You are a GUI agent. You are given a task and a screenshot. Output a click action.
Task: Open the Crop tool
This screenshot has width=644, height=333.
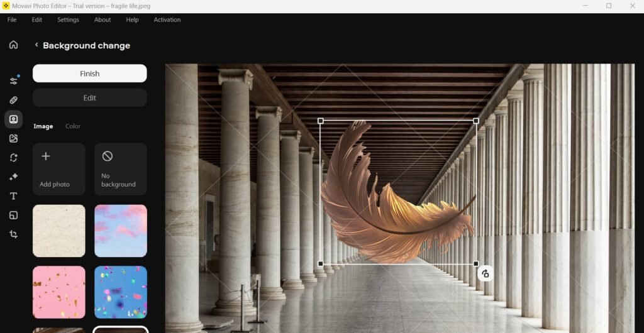(x=13, y=234)
